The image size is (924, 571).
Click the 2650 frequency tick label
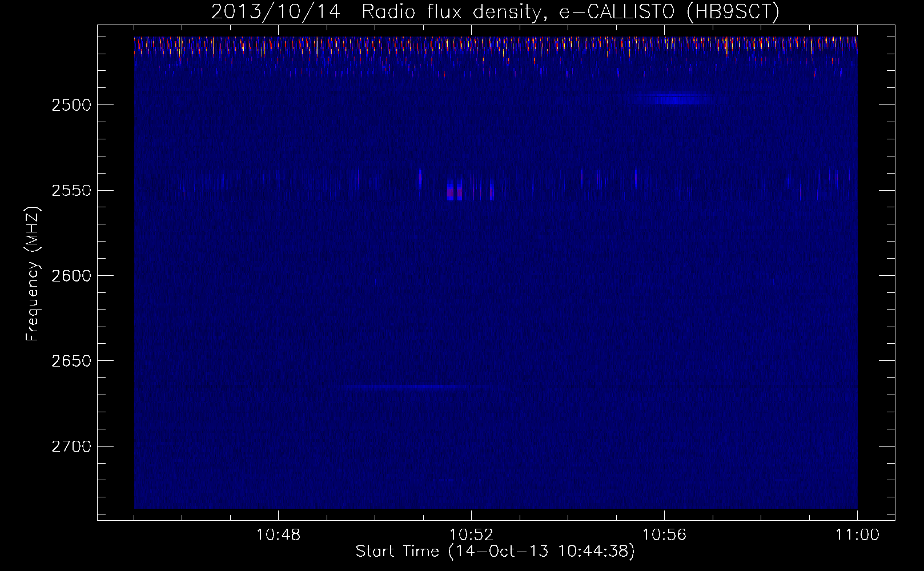point(71,361)
